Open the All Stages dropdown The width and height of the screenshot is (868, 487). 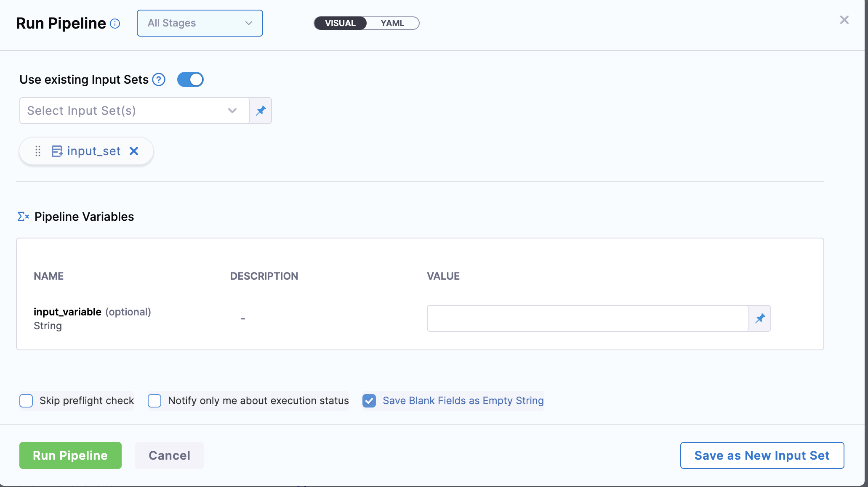[200, 23]
